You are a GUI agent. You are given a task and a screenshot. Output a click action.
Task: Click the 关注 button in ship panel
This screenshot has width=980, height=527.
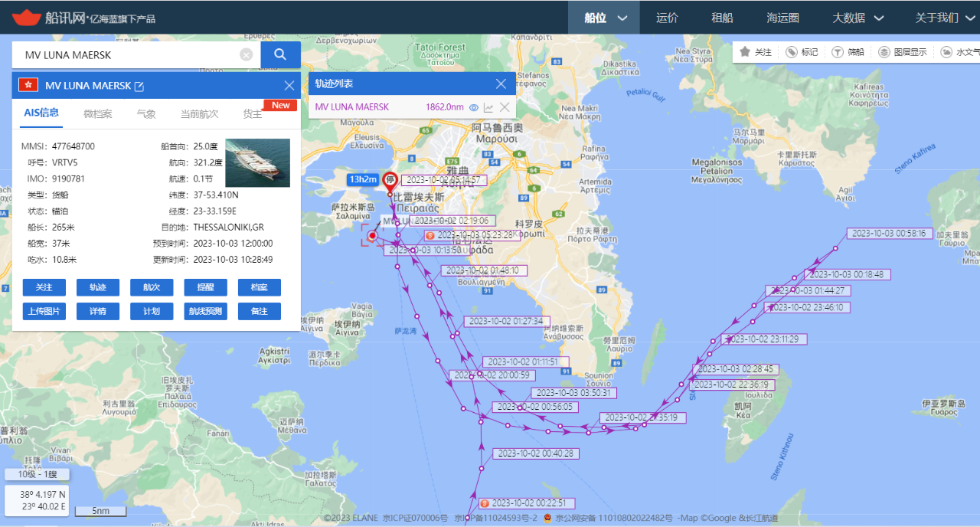pyautogui.click(x=44, y=287)
